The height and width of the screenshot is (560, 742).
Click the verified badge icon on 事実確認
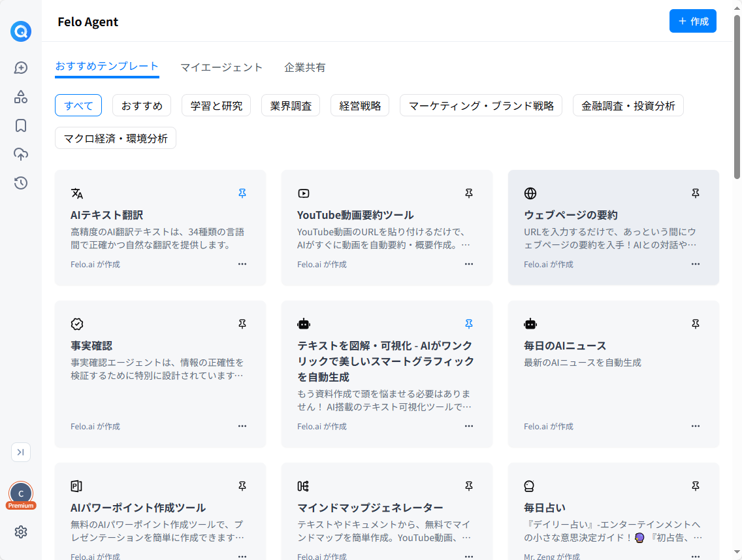pos(77,324)
